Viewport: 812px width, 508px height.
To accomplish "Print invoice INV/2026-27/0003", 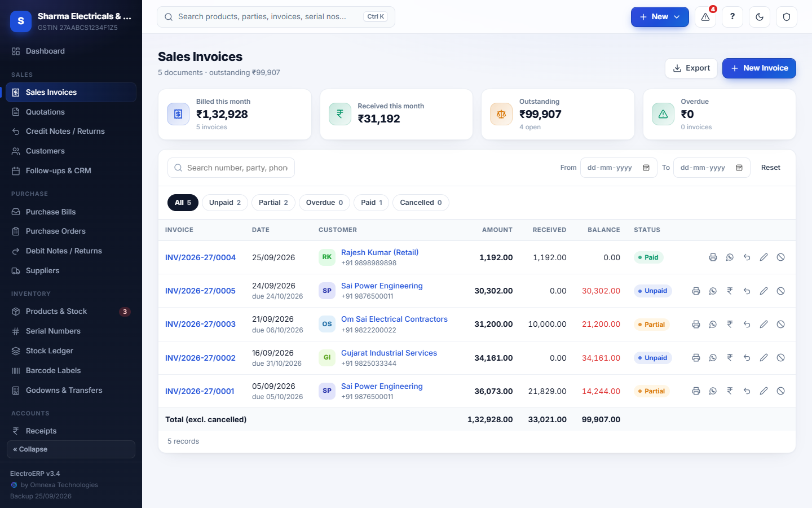I will [696, 325].
